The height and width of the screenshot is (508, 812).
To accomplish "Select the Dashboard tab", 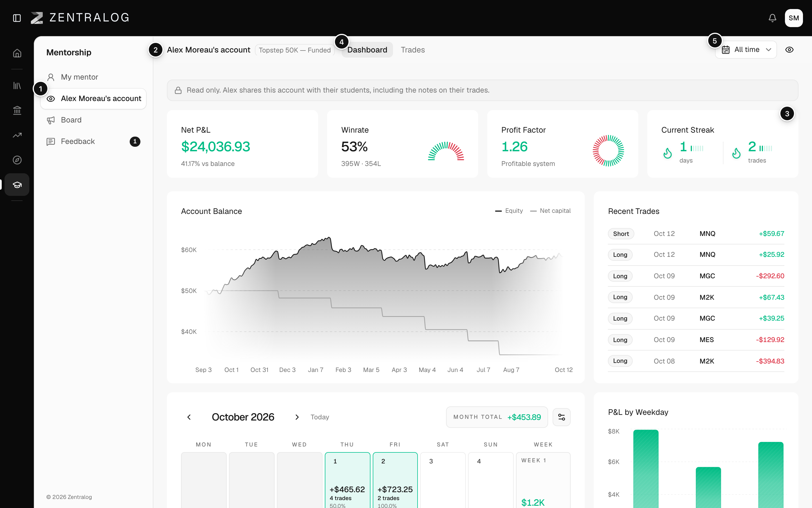I will click(x=367, y=50).
